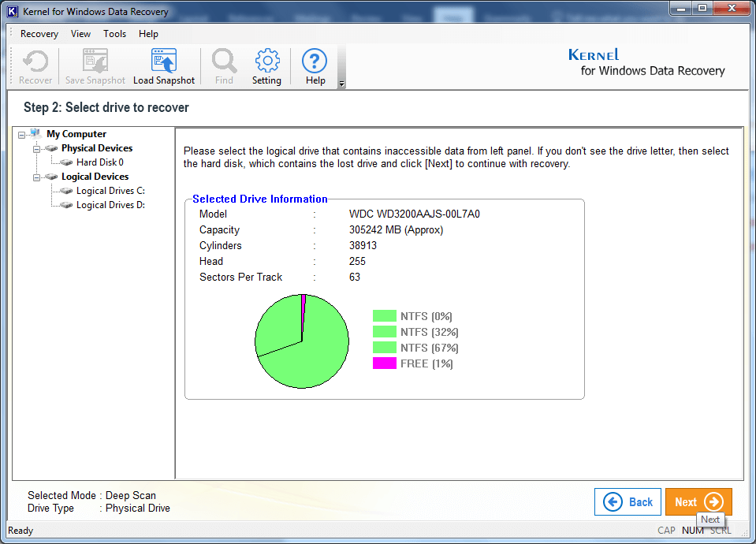This screenshot has width=756, height=544.
Task: Click model value WDC WD3200AAJS-00L7A0
Action: [x=414, y=214]
